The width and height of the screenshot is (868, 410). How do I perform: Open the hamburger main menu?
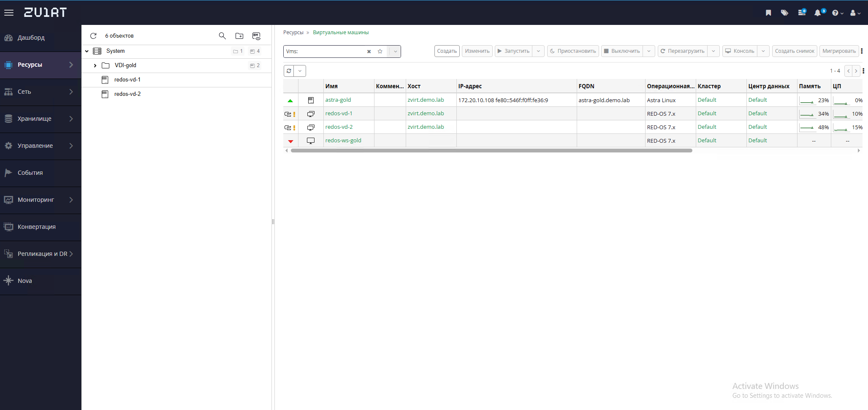pyautogui.click(x=9, y=13)
